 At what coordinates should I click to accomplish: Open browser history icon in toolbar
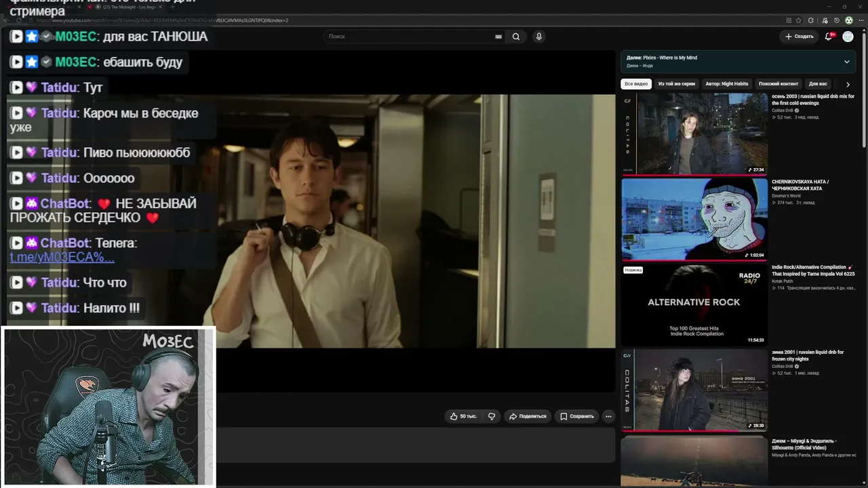836,20
